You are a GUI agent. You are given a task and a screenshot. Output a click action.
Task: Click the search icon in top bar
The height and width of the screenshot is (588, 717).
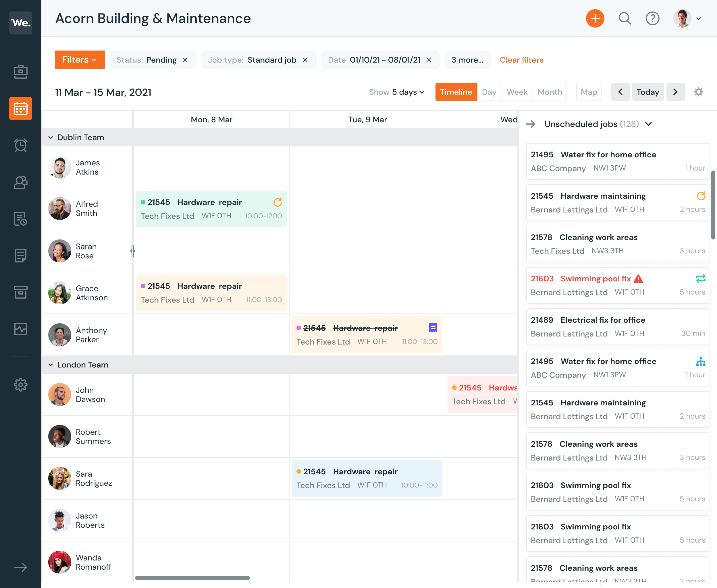point(625,18)
